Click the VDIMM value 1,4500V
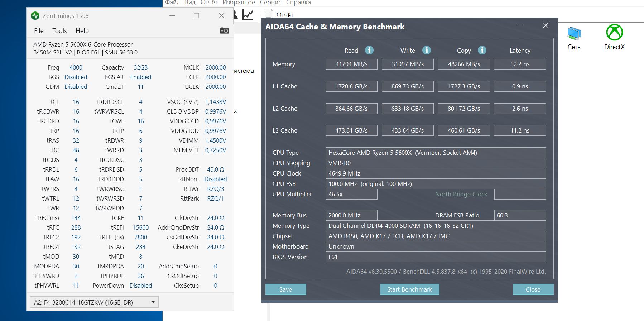 coord(216,140)
